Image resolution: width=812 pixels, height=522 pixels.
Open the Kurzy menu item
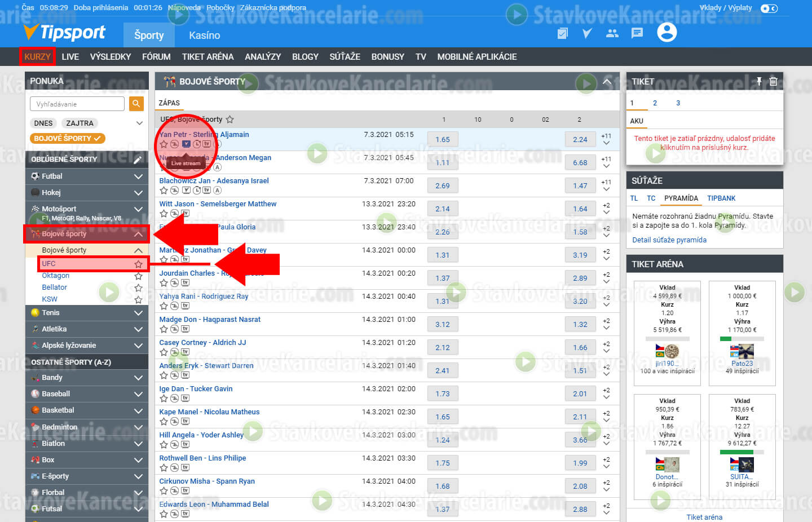(37, 56)
